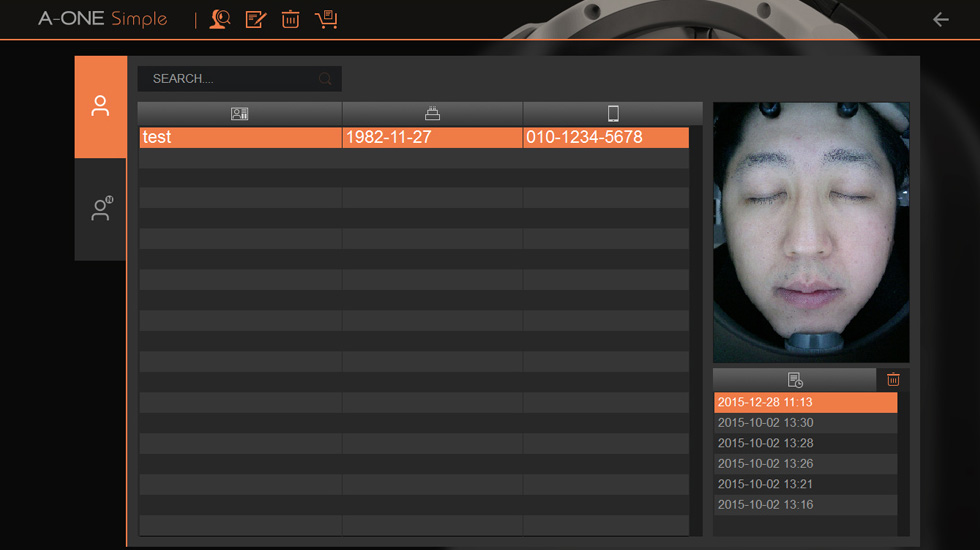This screenshot has height=550, width=980.
Task: Select record 2015-10-02 13:30
Action: (x=806, y=423)
